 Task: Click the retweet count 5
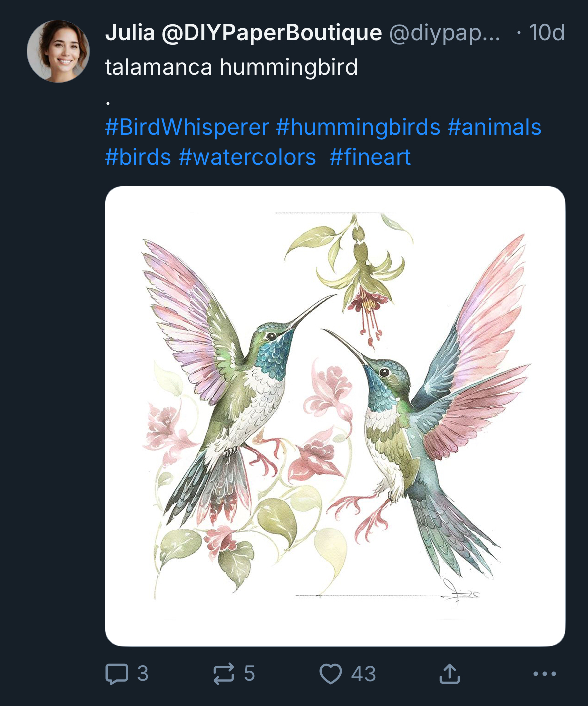coord(249,674)
